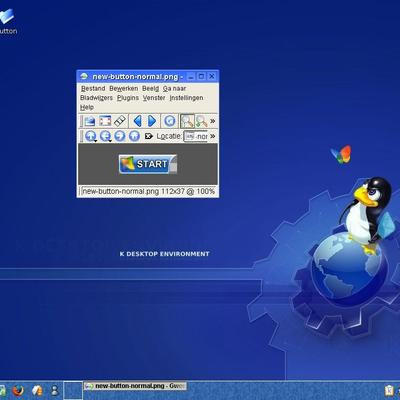
Task: Click status bar text 'new-button-normal.png 112x37 @ 100%'
Action: click(148, 191)
